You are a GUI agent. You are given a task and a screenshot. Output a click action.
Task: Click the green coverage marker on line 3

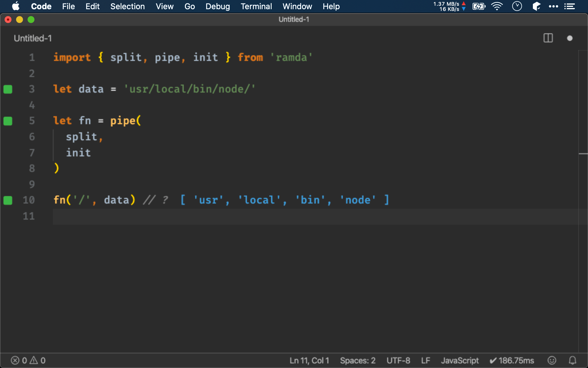[8, 89]
